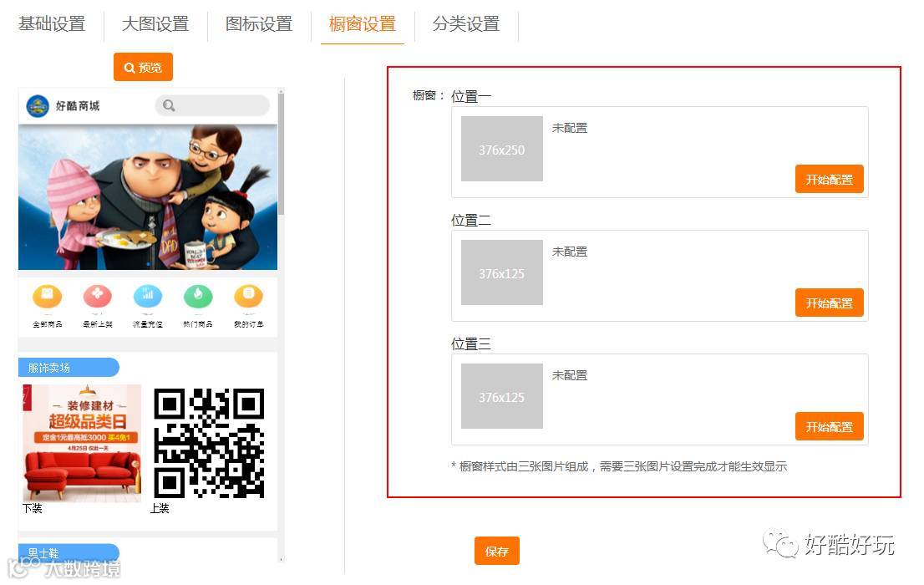Screen dimensions: 924x585
Task: Switch to the 基础设置 tab
Action: [52, 23]
